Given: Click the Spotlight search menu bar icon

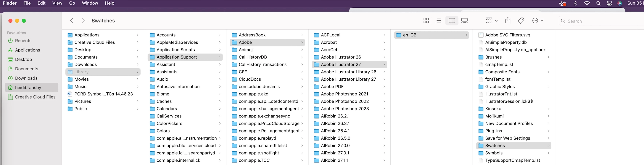Looking at the screenshot, I should tap(598, 3).
